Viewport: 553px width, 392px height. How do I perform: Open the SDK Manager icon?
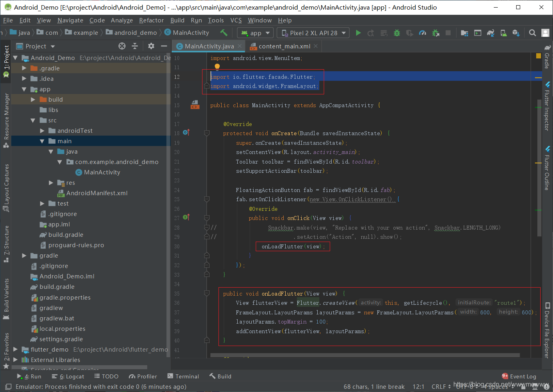tap(516, 33)
